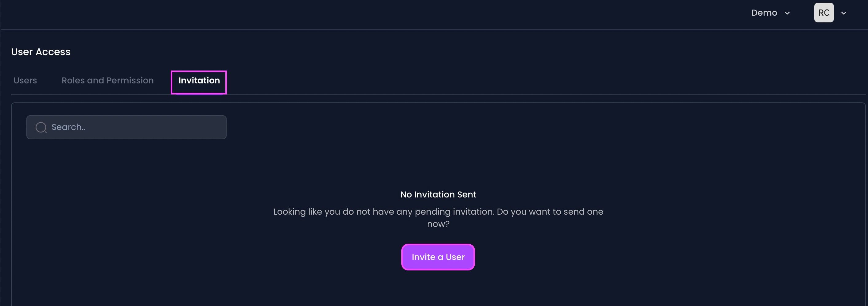Image resolution: width=868 pixels, height=306 pixels.
Task: Click the RC initials in the header
Action: coord(824,13)
